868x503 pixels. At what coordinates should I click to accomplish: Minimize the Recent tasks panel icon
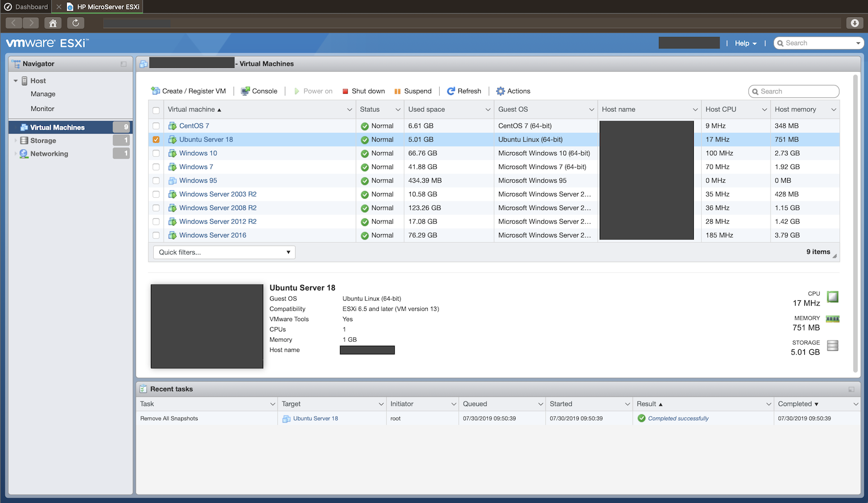coord(851,389)
